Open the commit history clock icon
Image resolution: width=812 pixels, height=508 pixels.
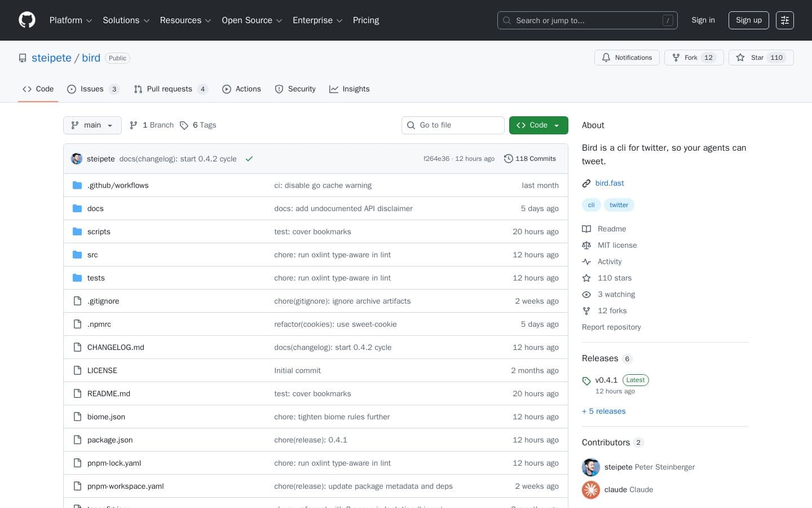point(508,159)
